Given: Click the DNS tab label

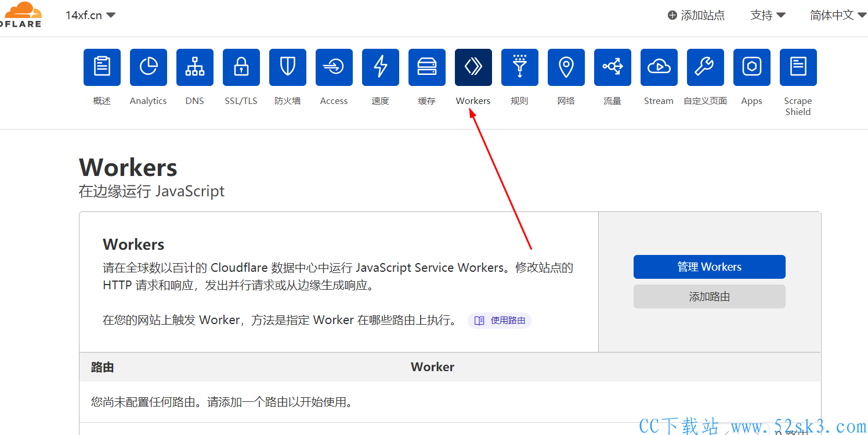Looking at the screenshot, I should click(195, 101).
